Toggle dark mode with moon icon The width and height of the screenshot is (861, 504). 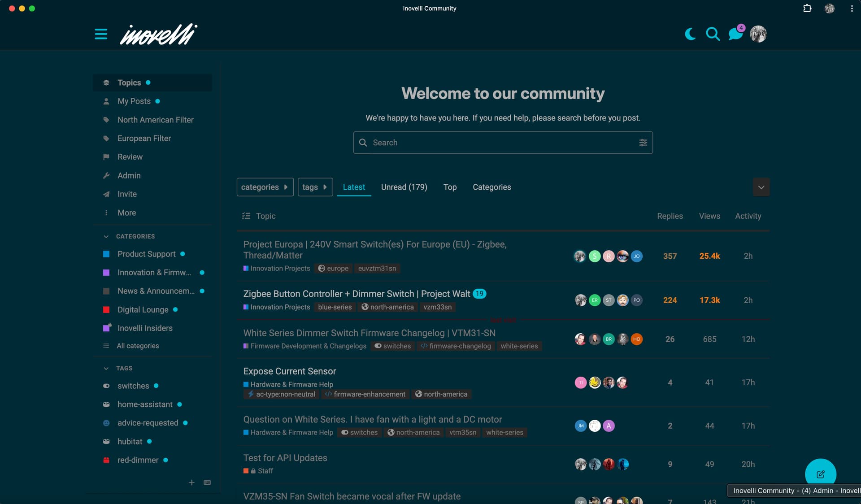tap(690, 34)
